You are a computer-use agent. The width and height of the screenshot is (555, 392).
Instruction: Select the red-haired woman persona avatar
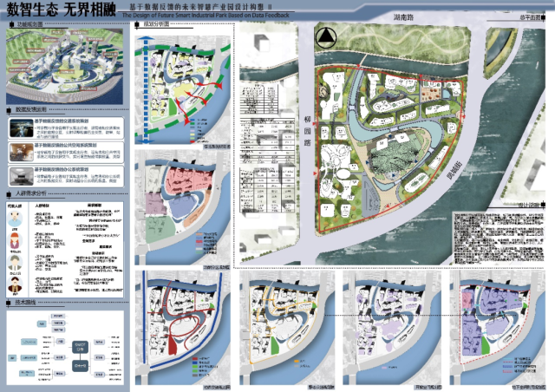point(16,240)
